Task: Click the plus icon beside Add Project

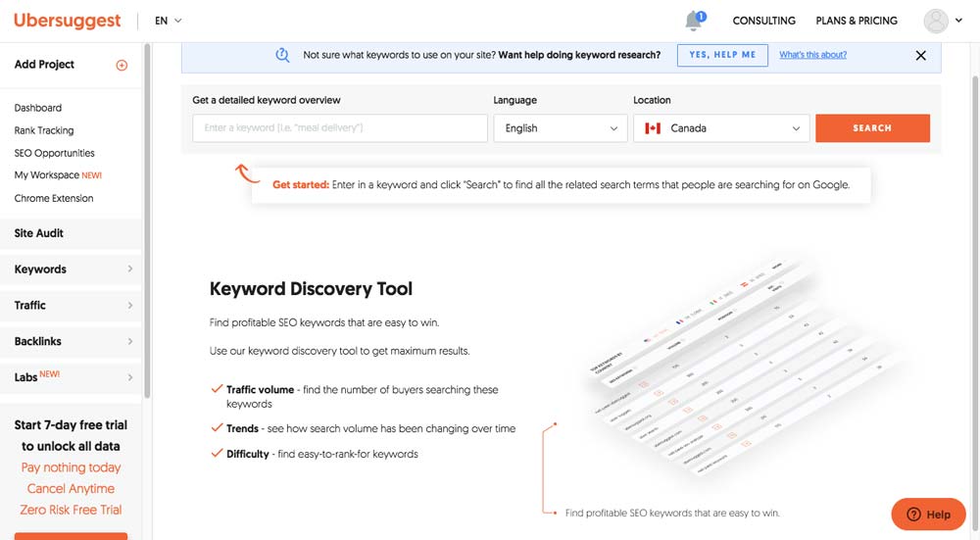Action: pos(122,65)
